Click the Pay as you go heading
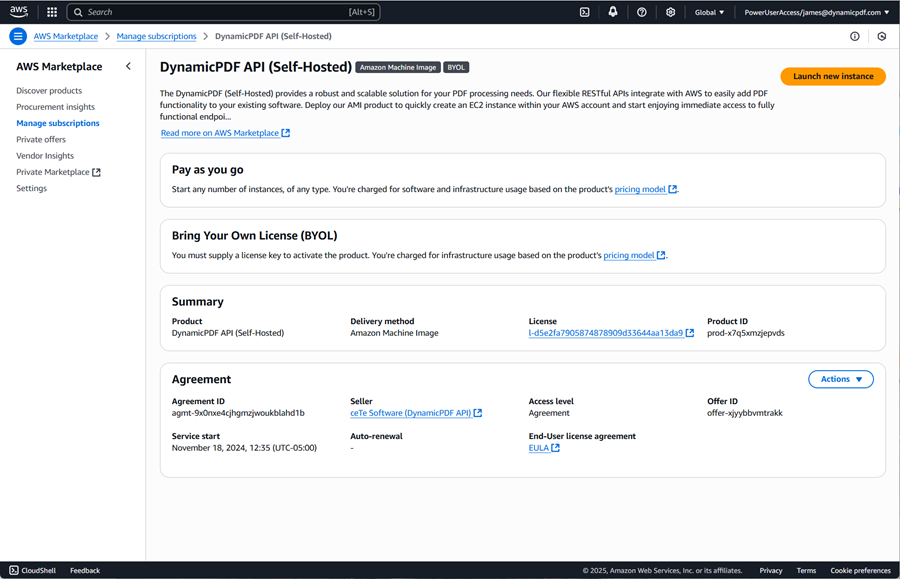 [x=208, y=170]
